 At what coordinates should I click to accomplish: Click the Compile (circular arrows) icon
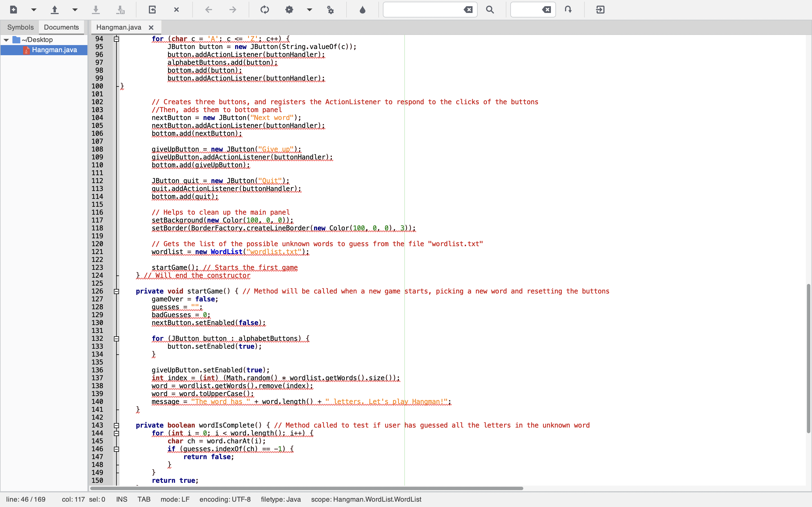(x=265, y=10)
